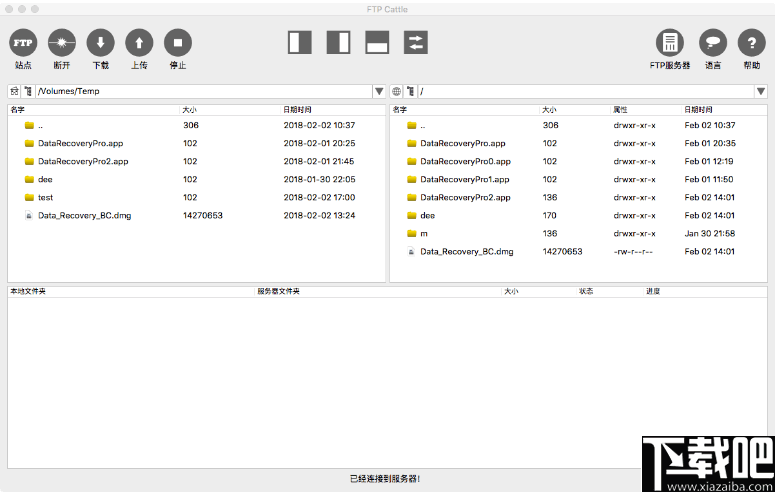This screenshot has width=777, height=492.
Task: Sort remote list by 大小 column header
Action: (x=575, y=109)
